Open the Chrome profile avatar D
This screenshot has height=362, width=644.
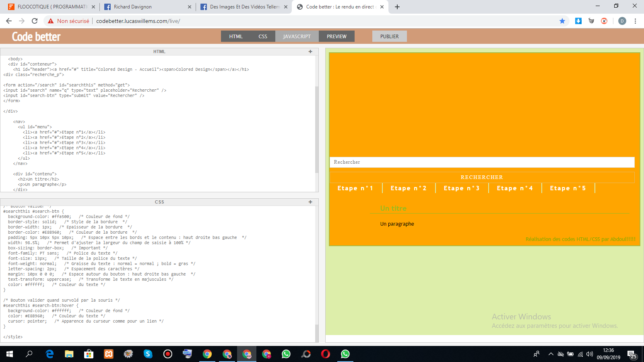point(622,21)
